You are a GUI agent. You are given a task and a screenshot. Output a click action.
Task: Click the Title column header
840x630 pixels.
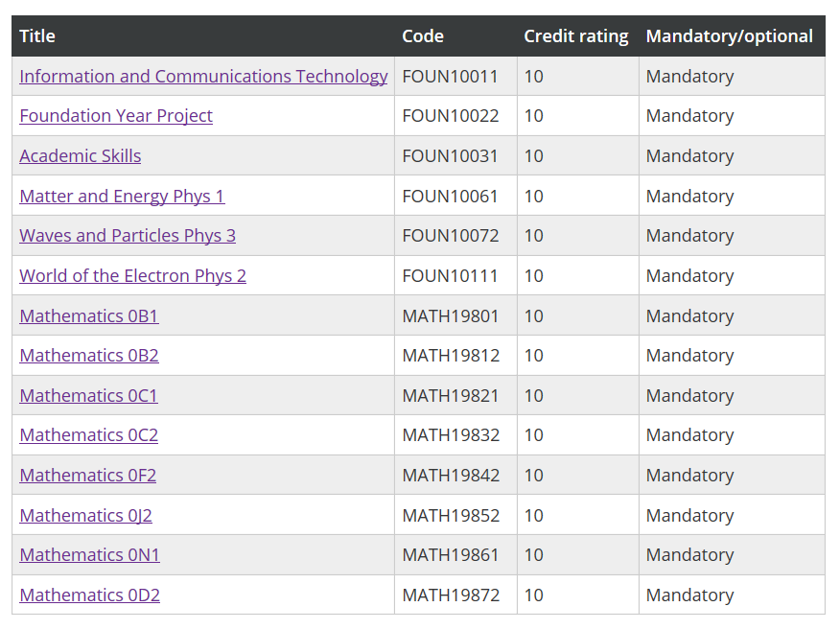pyautogui.click(x=37, y=36)
